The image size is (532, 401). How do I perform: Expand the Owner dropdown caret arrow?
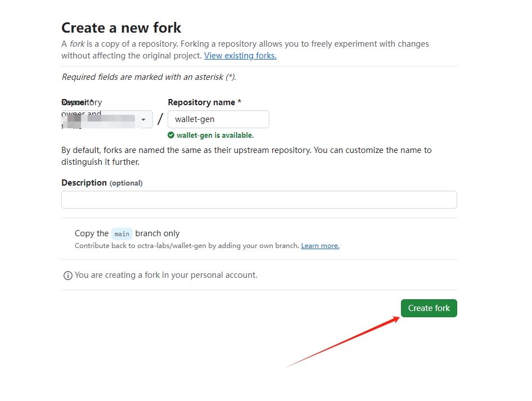click(143, 119)
